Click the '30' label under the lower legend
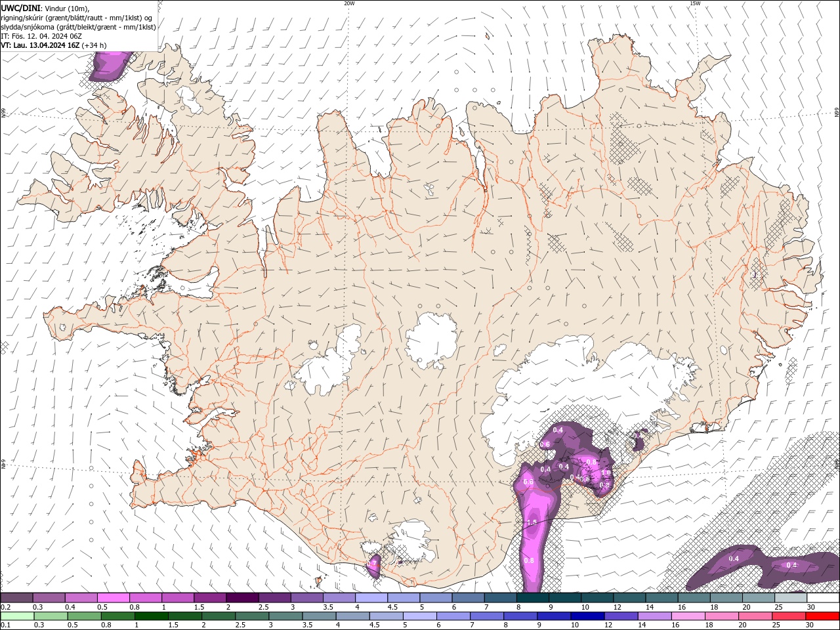The image size is (840, 630). pos(810,625)
